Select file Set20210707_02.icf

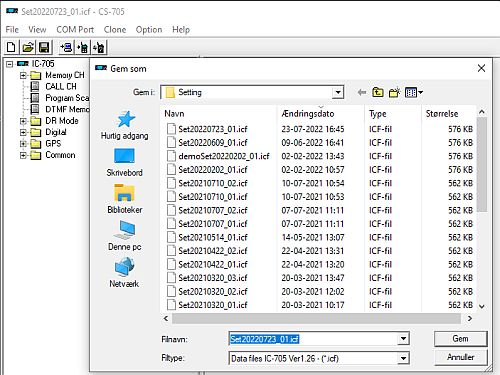(213, 210)
